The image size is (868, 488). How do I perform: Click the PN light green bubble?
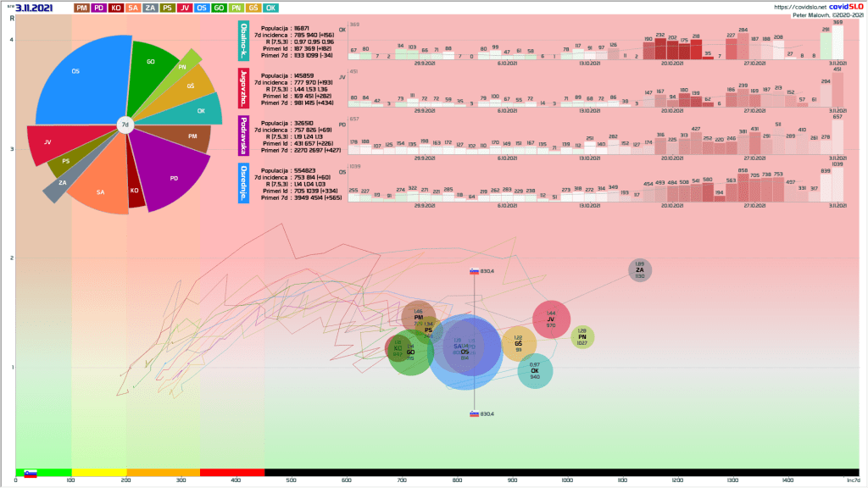coord(581,336)
